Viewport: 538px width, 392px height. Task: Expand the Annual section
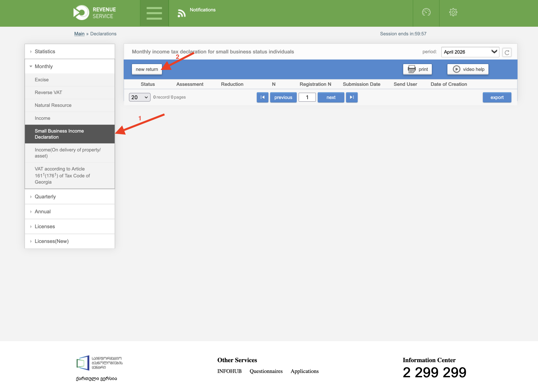tap(70, 212)
